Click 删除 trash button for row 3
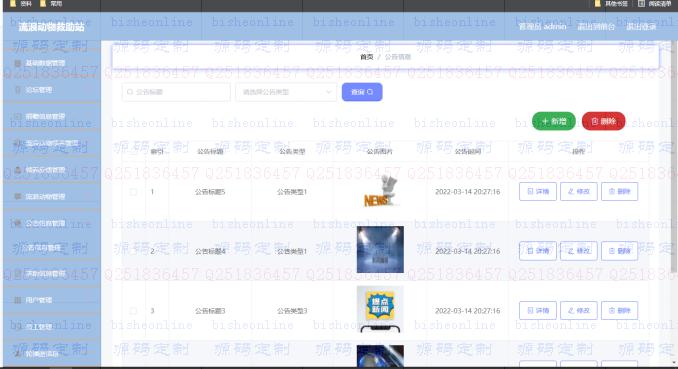 point(619,311)
